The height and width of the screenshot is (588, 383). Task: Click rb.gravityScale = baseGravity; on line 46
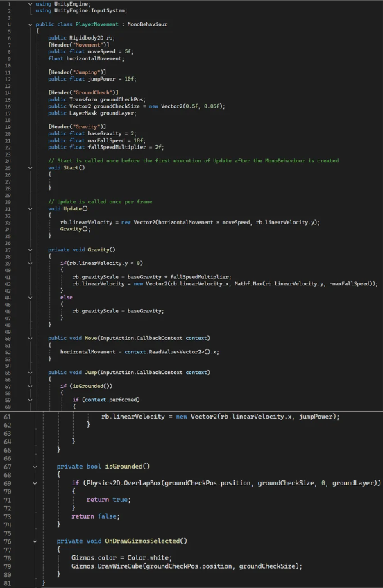[118, 311]
